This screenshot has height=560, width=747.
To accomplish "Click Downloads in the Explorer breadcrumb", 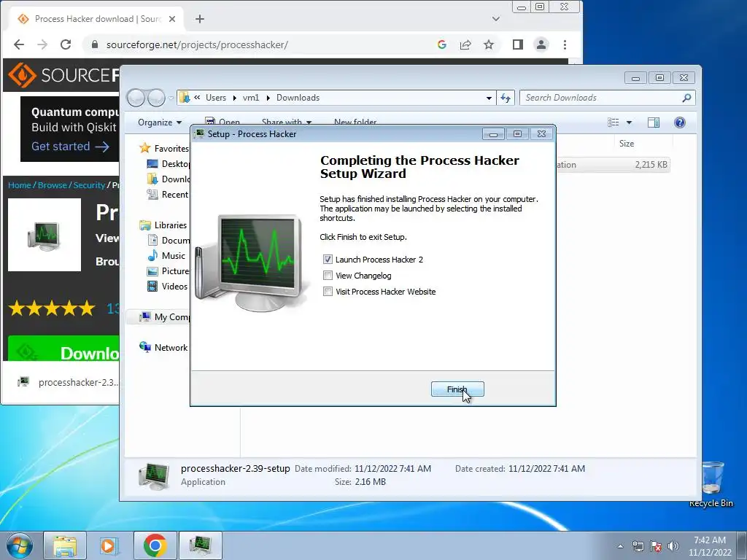I will (x=298, y=98).
